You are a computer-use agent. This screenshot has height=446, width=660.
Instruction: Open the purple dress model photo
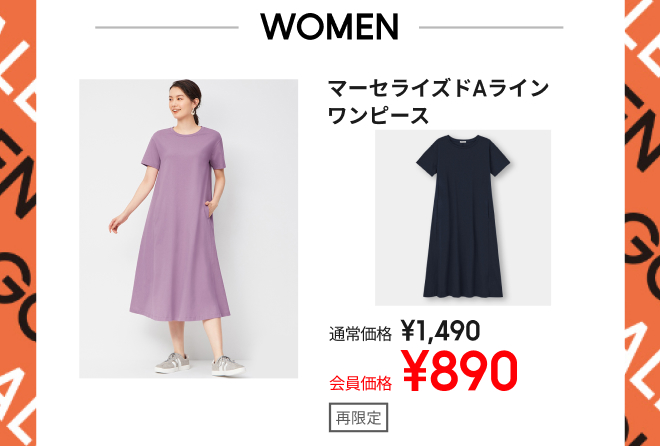tap(189, 228)
